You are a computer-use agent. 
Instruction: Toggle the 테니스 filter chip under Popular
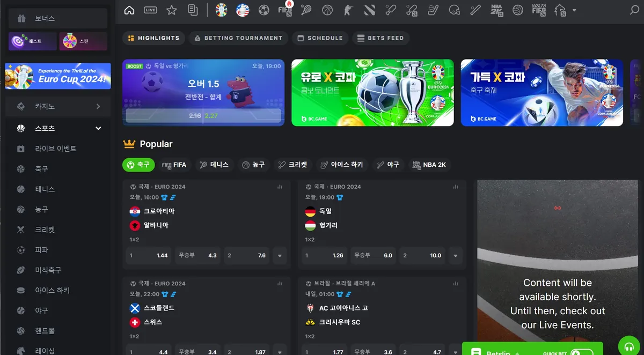(215, 165)
